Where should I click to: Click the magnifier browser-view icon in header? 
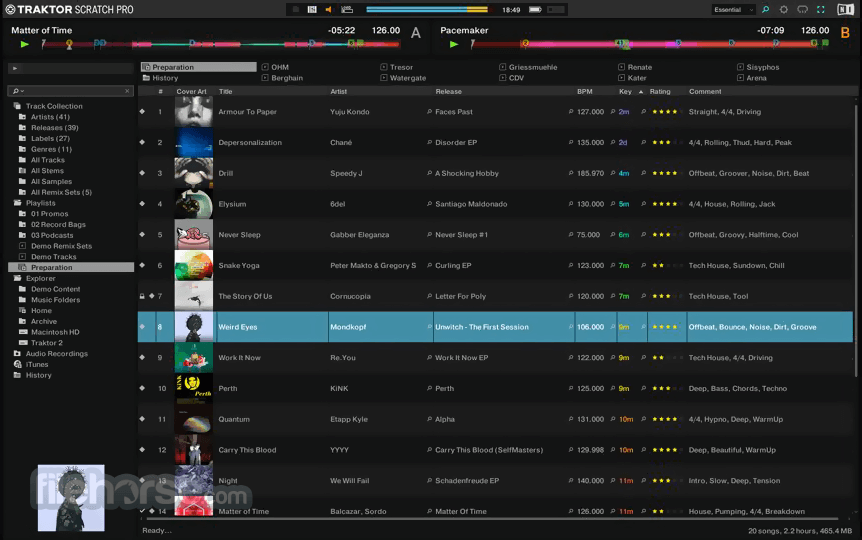766,9
